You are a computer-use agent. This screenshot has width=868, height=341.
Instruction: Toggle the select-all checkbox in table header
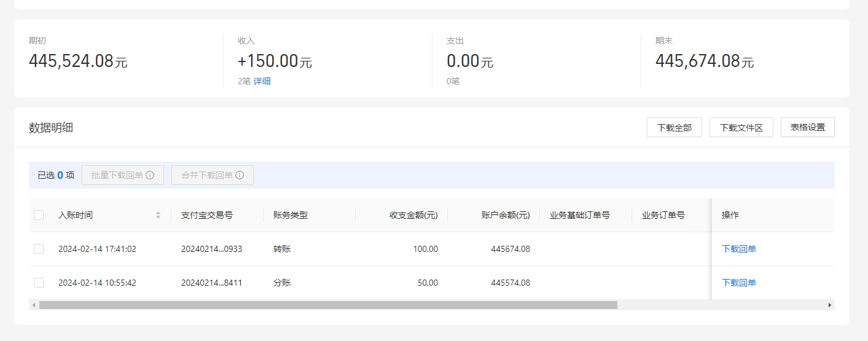coord(39,215)
